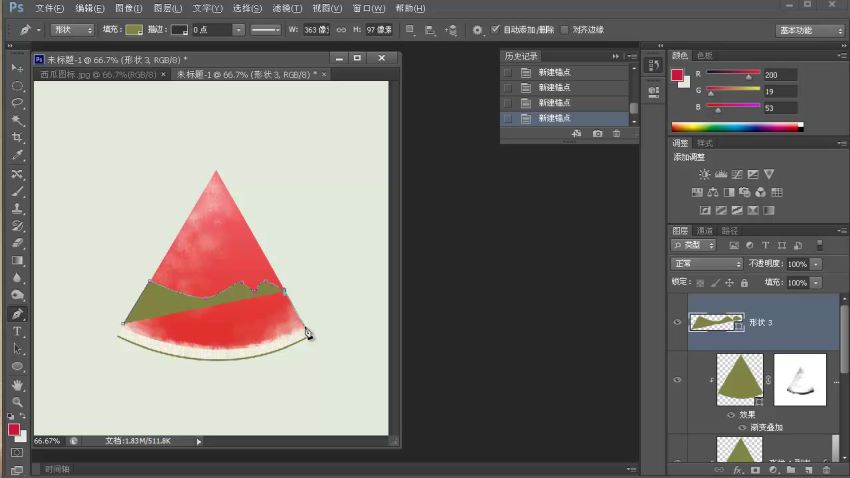The height and width of the screenshot is (478, 850).
Task: Select the Lasso tool
Action: point(17,103)
